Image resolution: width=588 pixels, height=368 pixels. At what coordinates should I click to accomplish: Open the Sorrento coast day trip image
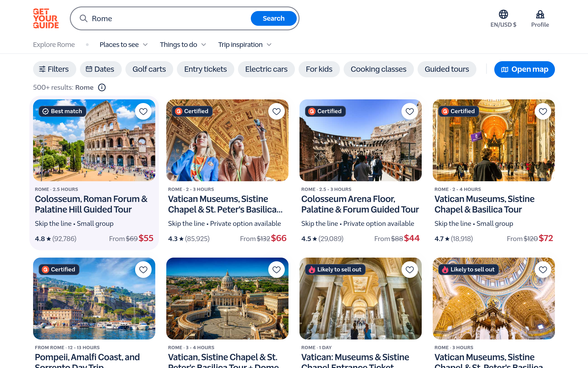(x=94, y=298)
